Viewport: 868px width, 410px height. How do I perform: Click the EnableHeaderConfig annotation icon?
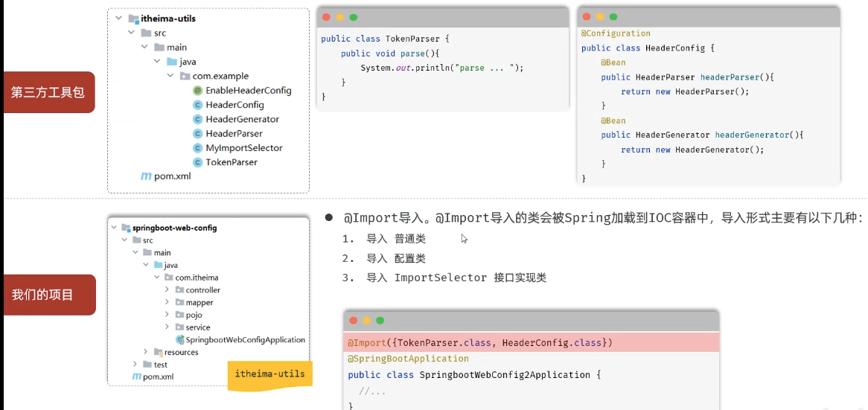pos(197,90)
